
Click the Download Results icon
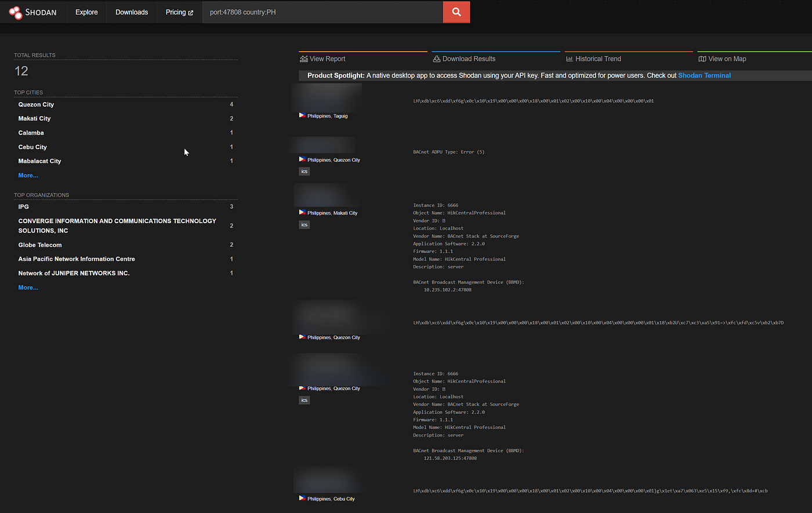tap(437, 59)
